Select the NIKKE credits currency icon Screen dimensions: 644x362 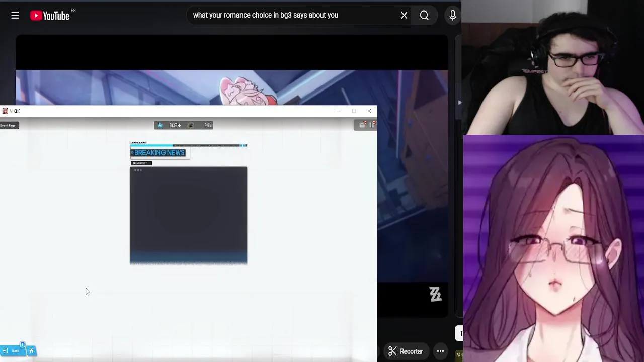coord(191,125)
